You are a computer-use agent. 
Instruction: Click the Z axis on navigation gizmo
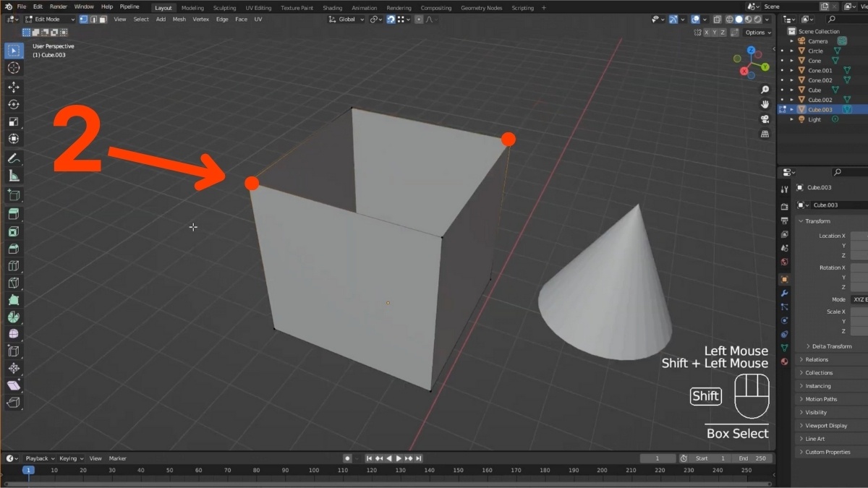(751, 51)
